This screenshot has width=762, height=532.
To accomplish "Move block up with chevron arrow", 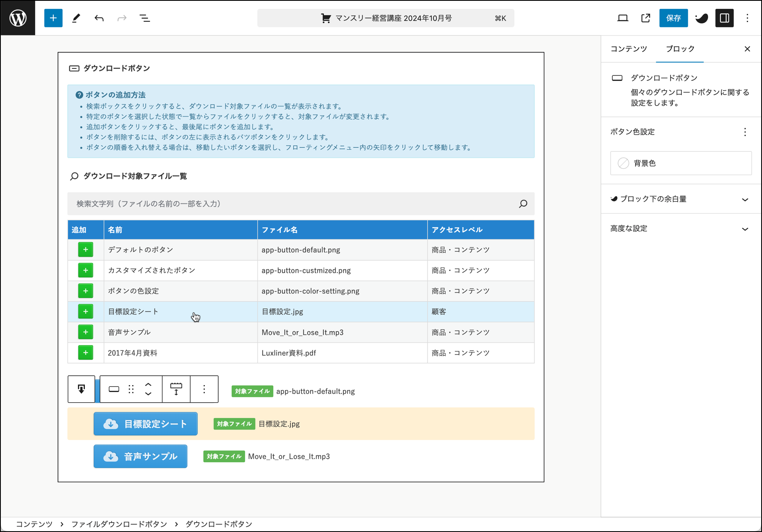I will point(148,385).
